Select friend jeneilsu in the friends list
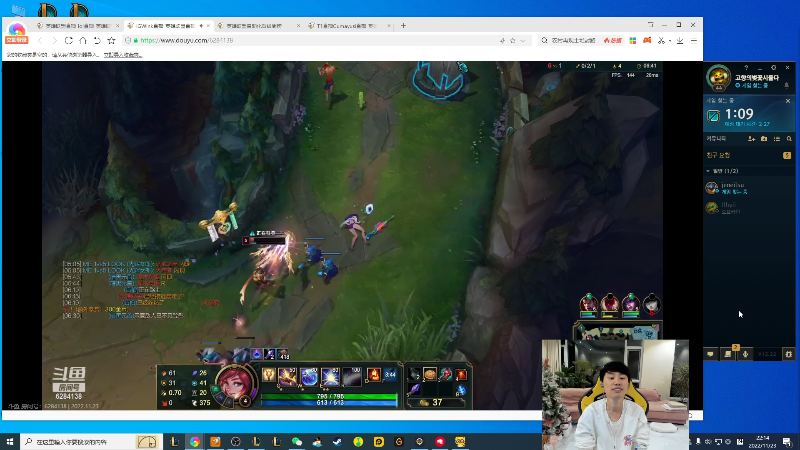 coord(748,188)
